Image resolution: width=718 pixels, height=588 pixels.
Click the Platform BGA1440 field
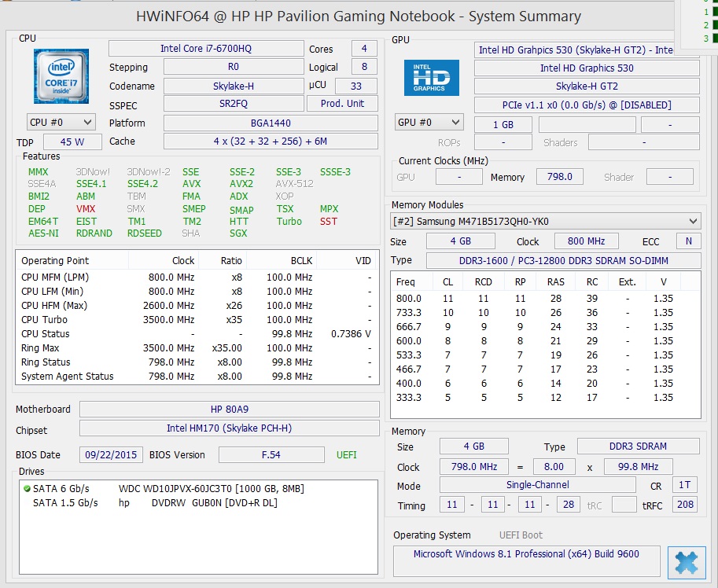click(x=271, y=123)
